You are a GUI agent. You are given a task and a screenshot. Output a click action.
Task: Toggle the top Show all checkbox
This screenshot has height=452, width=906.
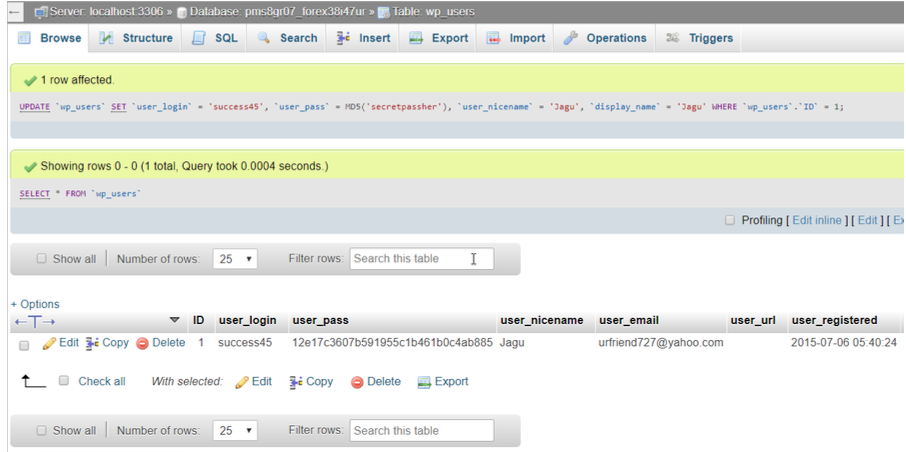42,259
